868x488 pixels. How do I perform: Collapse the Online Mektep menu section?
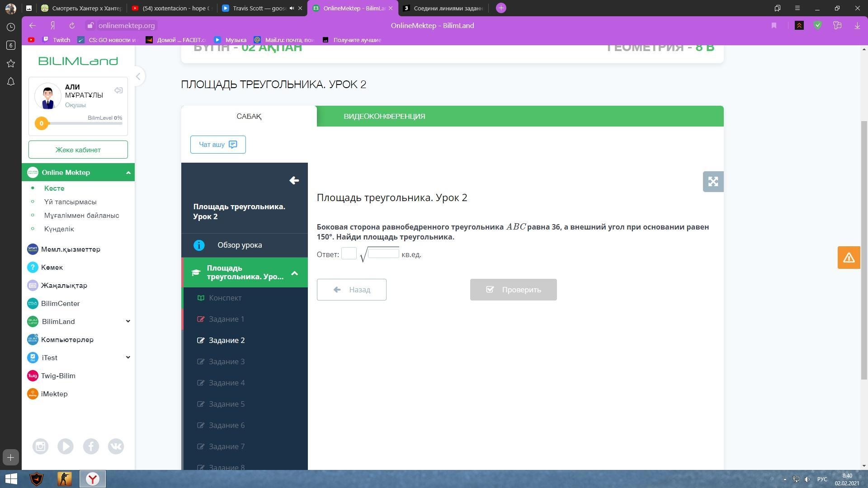point(128,173)
